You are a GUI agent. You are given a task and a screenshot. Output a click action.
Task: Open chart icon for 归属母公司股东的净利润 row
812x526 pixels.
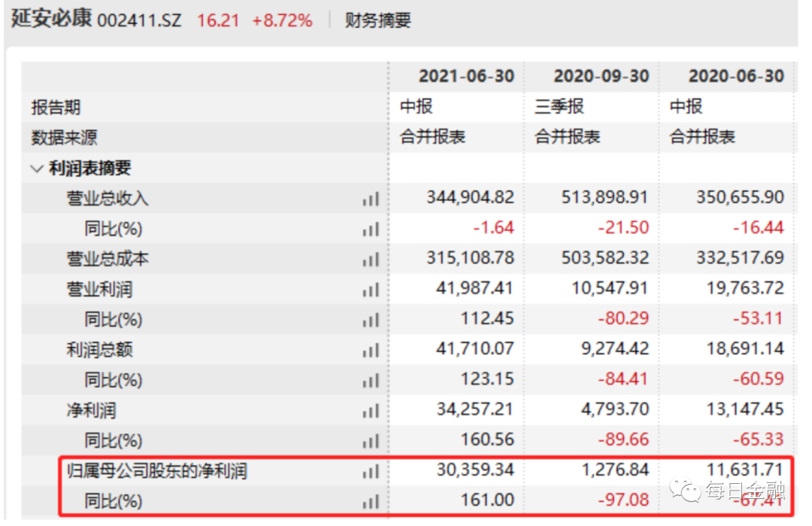pos(371,471)
